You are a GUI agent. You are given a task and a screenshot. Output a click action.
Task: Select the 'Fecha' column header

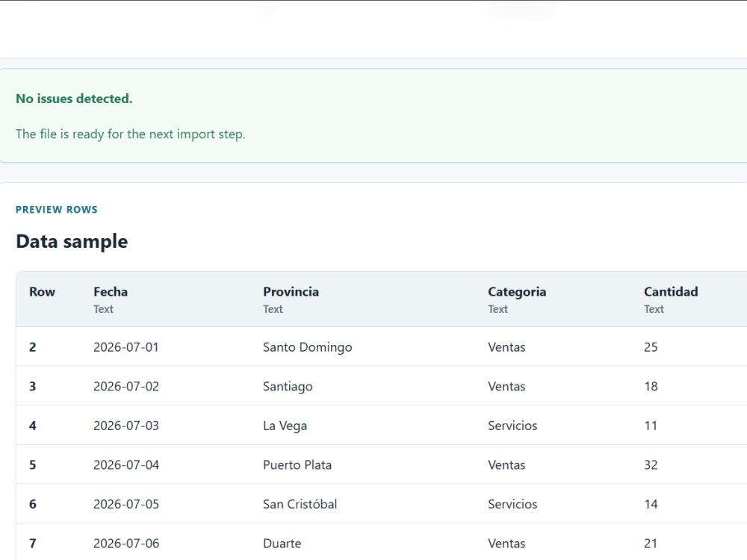tap(111, 291)
